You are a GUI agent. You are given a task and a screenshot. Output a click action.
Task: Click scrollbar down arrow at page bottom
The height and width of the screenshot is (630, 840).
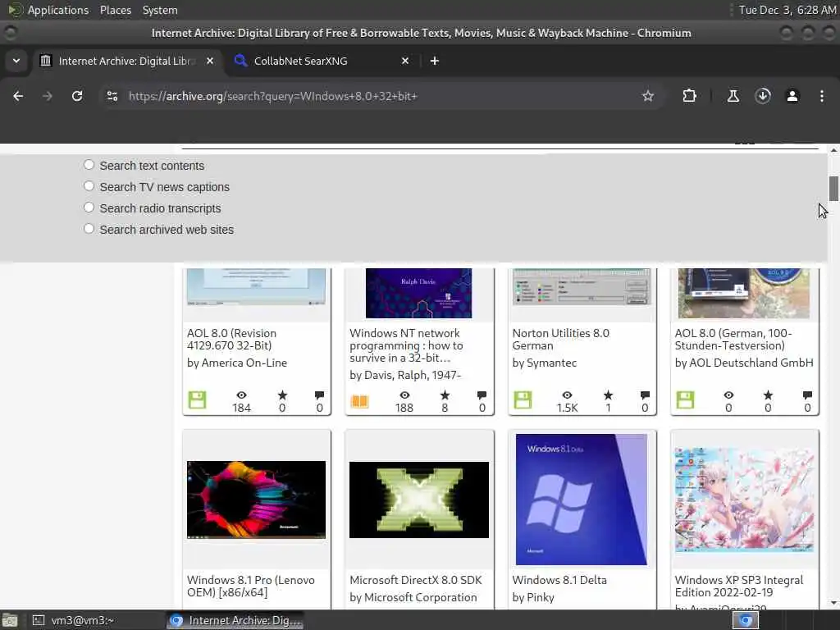coord(833,603)
